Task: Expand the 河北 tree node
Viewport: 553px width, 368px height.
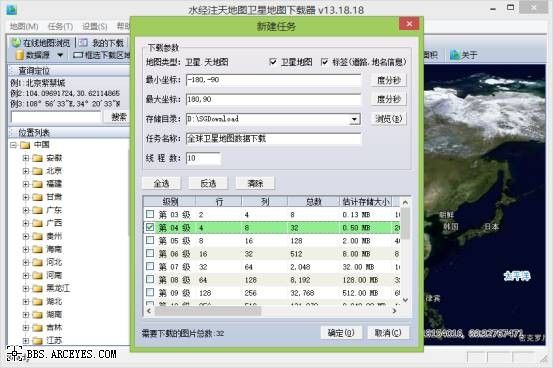Action: pyautogui.click(x=26, y=263)
